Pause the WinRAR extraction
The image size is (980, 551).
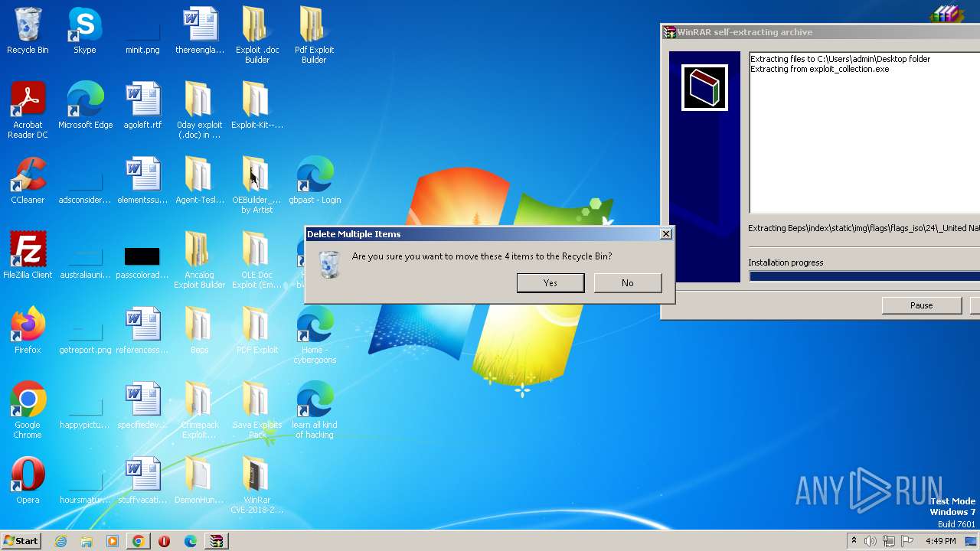[922, 305]
